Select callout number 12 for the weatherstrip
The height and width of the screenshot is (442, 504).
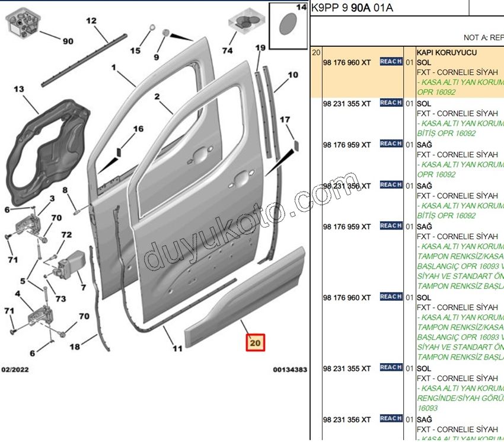pyautogui.click(x=91, y=21)
